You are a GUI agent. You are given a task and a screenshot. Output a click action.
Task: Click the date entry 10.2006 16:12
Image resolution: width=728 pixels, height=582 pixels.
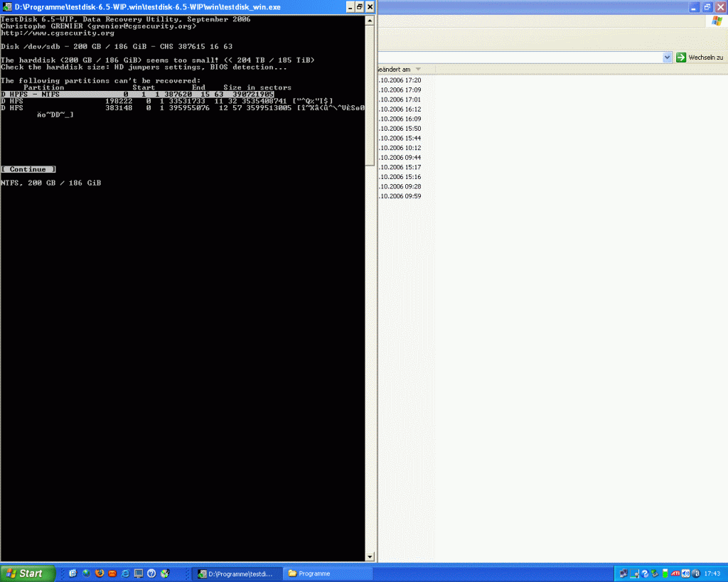point(400,109)
